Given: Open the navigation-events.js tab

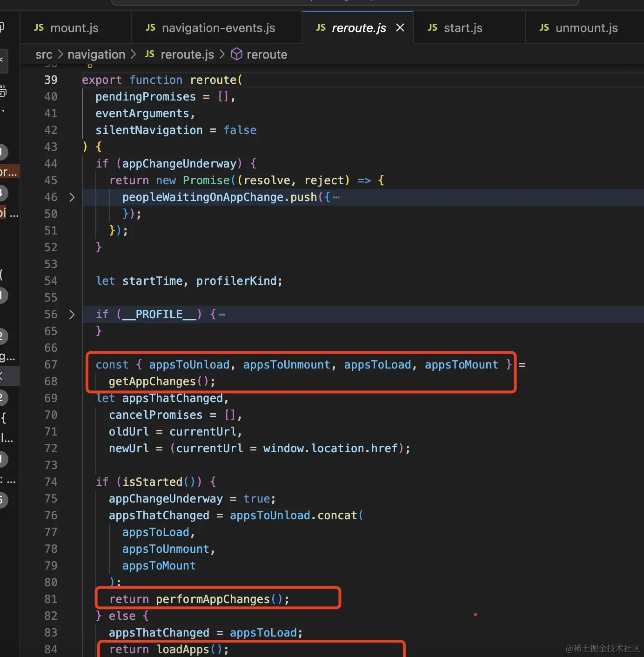Looking at the screenshot, I should coord(217,28).
